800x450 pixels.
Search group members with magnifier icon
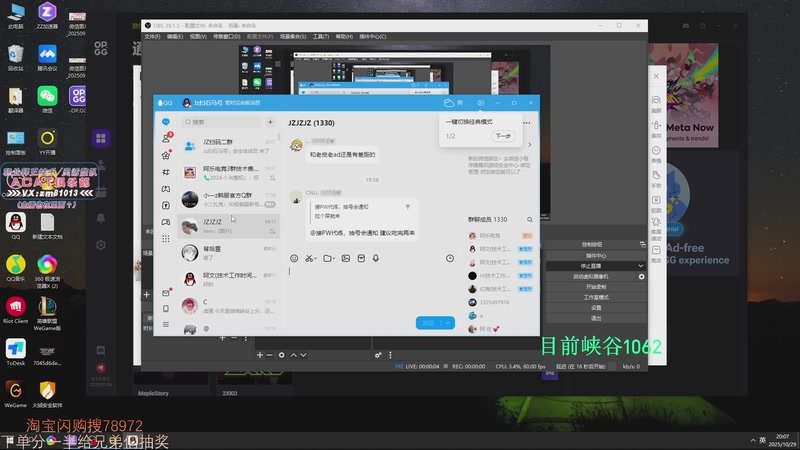pyautogui.click(x=530, y=219)
